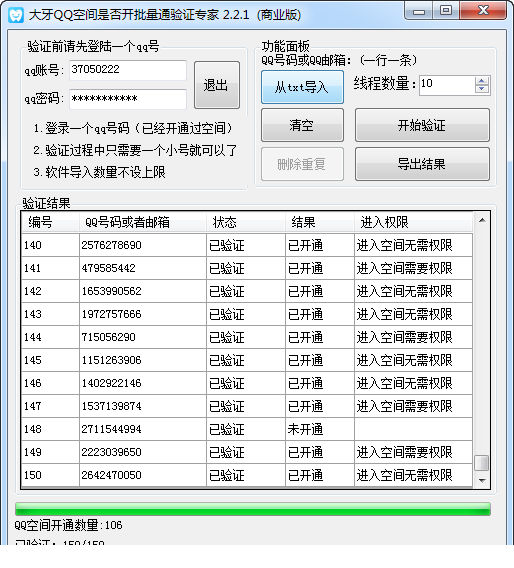The height and width of the screenshot is (568, 514).
Task: Click results list scroll down arrow
Action: tap(482, 480)
